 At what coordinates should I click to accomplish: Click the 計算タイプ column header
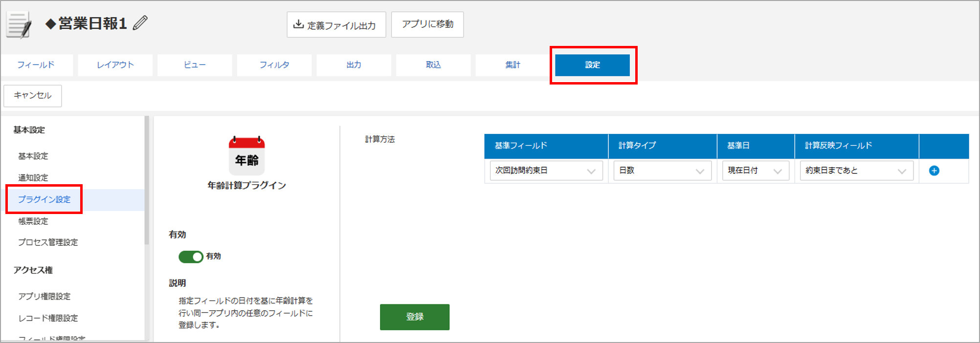click(x=663, y=146)
